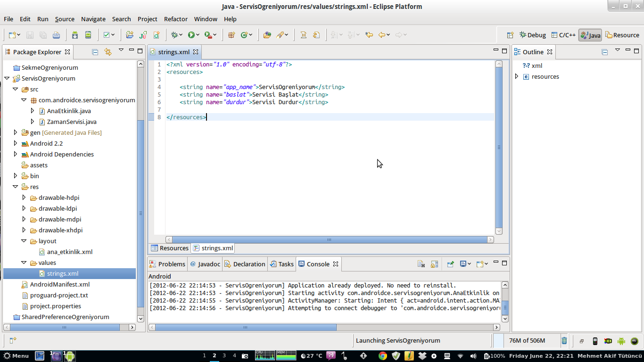Viewport: 644px width, 362px height.
Task: Open the Android SDK Manager icon
Action: 75,35
